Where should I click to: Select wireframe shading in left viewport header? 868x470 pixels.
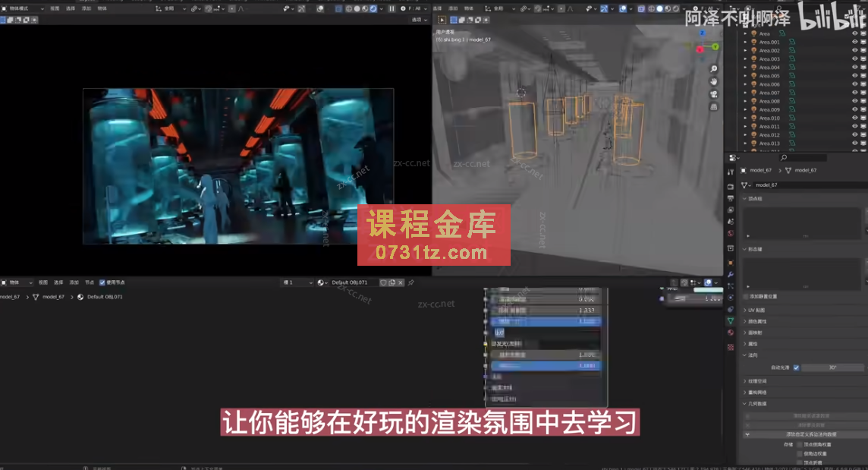click(x=349, y=9)
